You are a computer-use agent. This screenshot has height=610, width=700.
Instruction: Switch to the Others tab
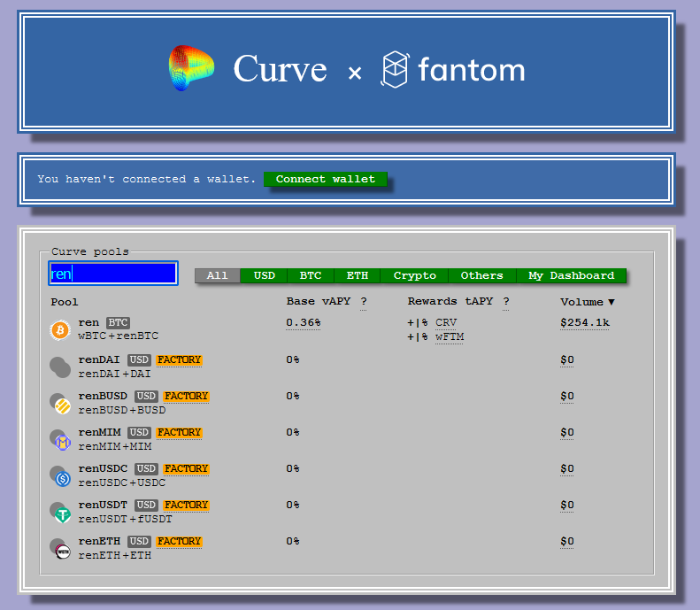pyautogui.click(x=482, y=275)
